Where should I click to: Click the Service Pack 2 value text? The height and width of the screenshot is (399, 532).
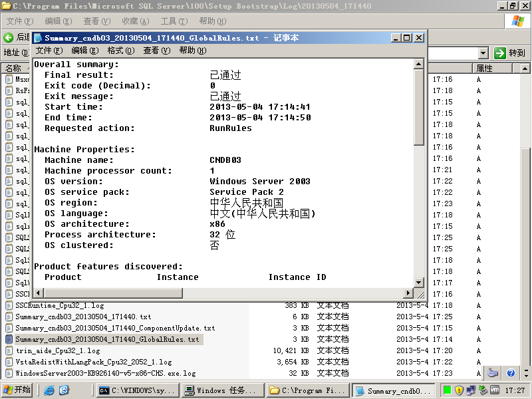pos(247,192)
